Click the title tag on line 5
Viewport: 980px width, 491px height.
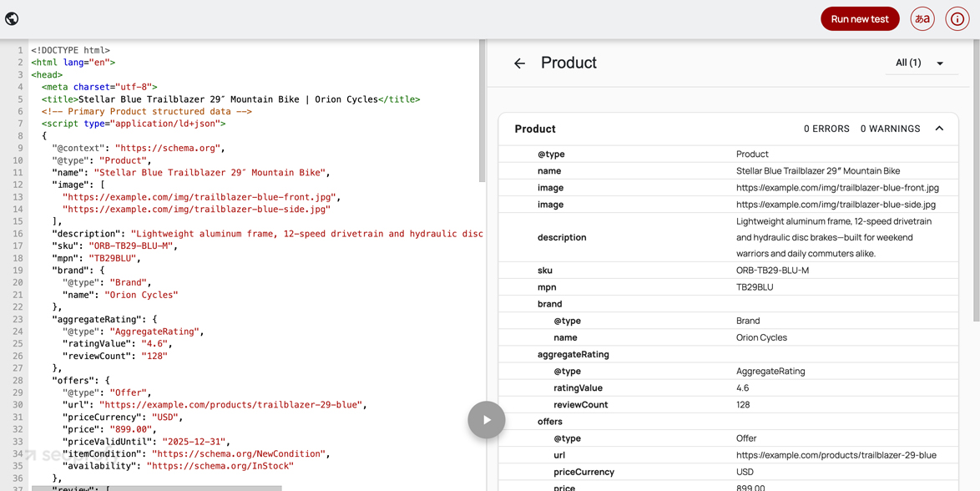(230, 99)
